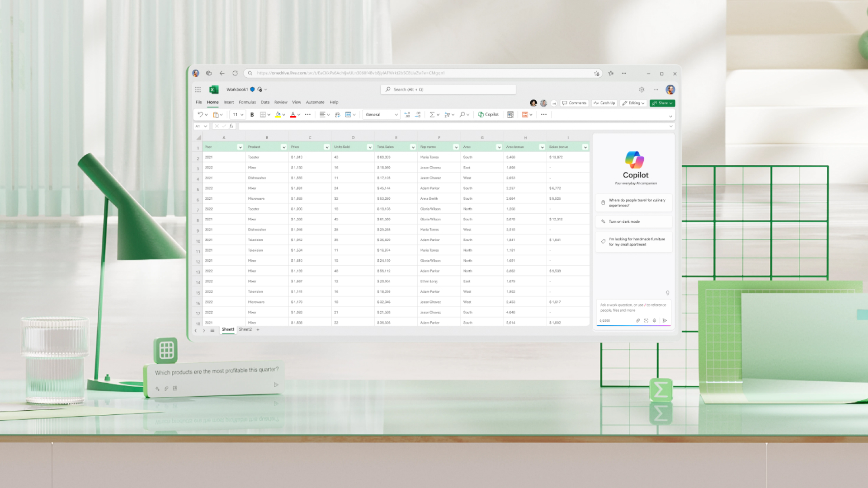Toggle the Product column filter button
The height and width of the screenshot is (488, 868).
[x=284, y=147]
